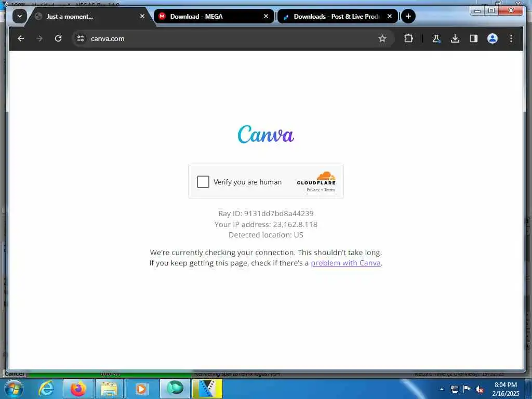Show hidden system tray icons
This screenshot has width=532, height=399.
tap(442, 389)
